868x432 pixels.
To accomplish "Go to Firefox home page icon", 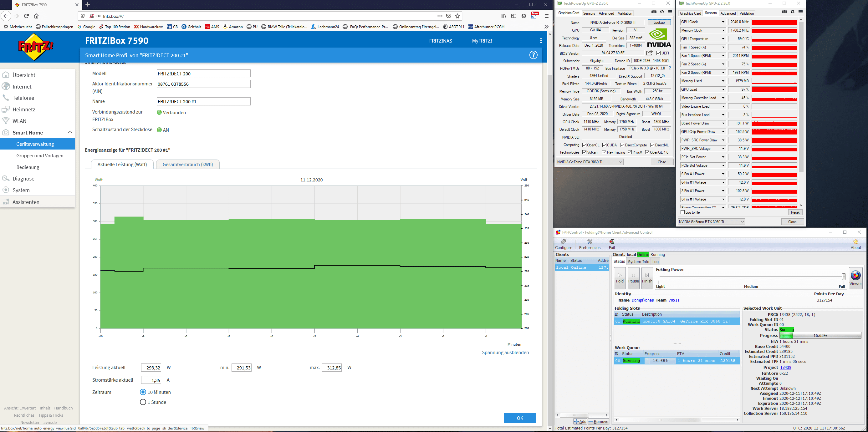I will pos(36,16).
